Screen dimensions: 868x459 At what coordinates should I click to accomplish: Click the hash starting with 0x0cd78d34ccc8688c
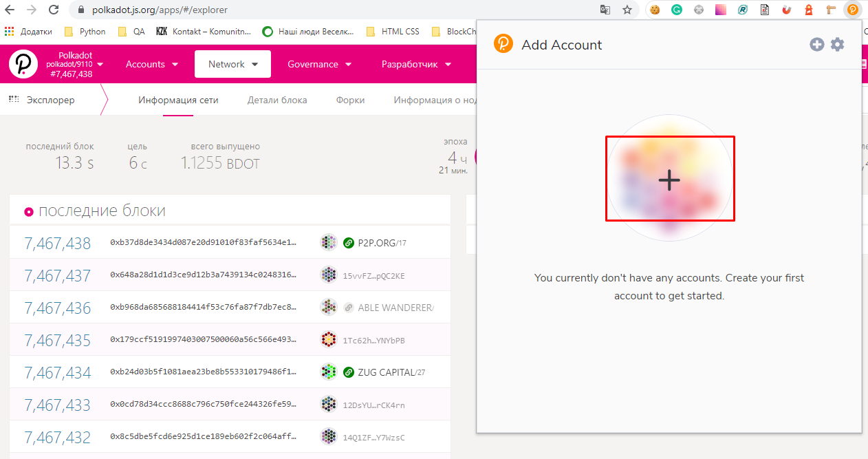tap(204, 405)
